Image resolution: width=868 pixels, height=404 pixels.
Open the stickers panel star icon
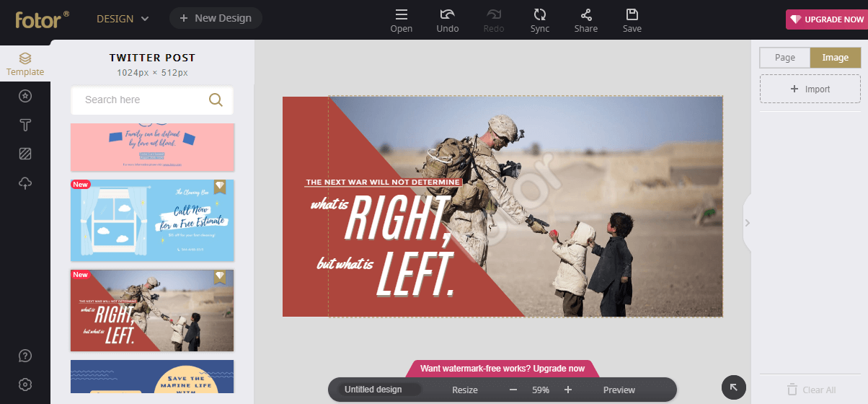25,96
